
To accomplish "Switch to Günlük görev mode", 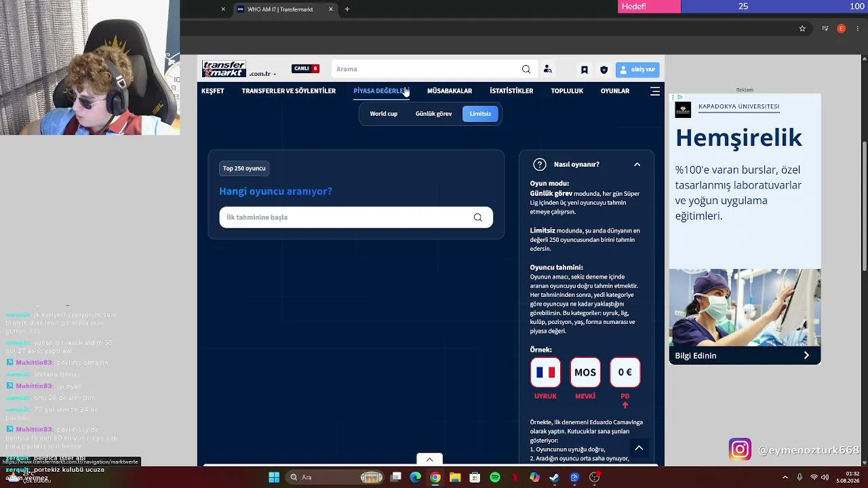I will tap(434, 114).
